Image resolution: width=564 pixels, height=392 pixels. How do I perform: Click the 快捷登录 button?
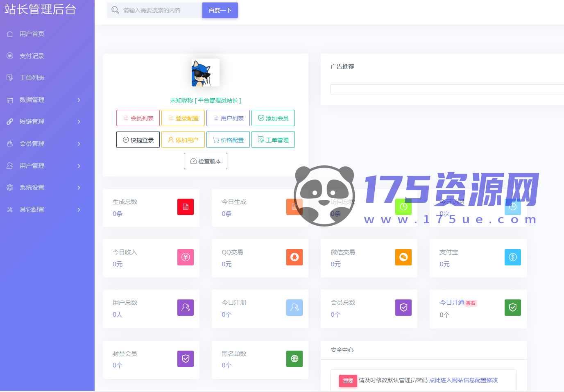(138, 140)
